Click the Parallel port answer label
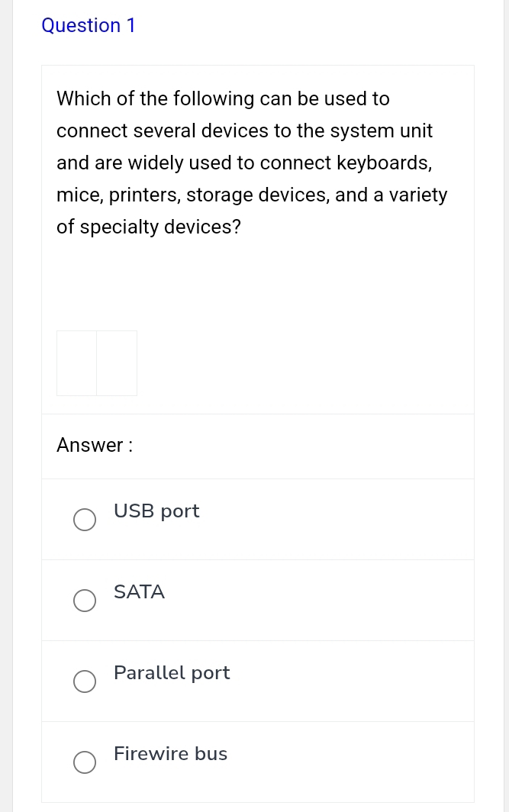Viewport: 509px width, 812px height. coord(172,673)
